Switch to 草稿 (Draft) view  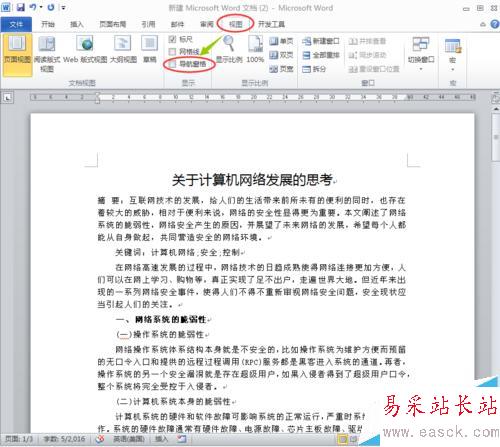[150, 50]
